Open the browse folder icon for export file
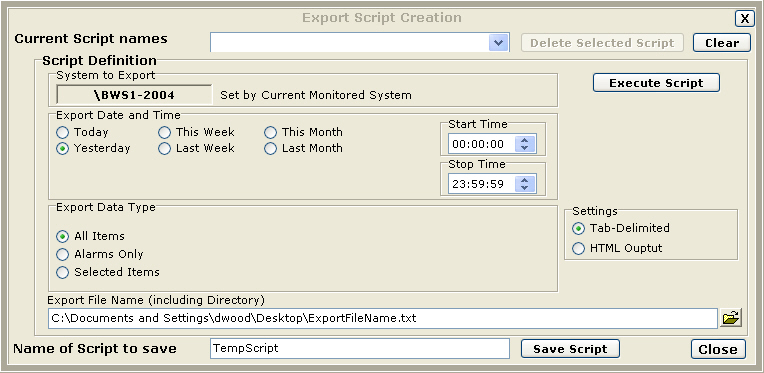Image resolution: width=764 pixels, height=373 pixels. click(730, 318)
